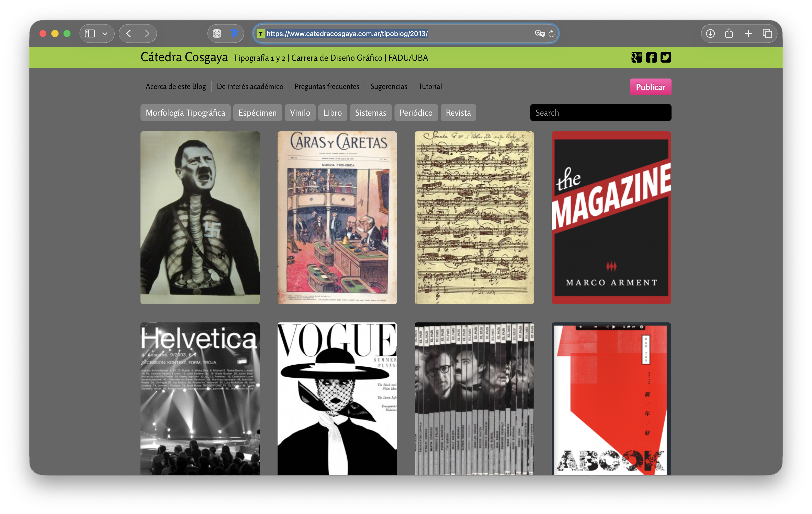This screenshot has height=514, width=812.
Task: Filter by Espécimen category
Action: point(258,113)
